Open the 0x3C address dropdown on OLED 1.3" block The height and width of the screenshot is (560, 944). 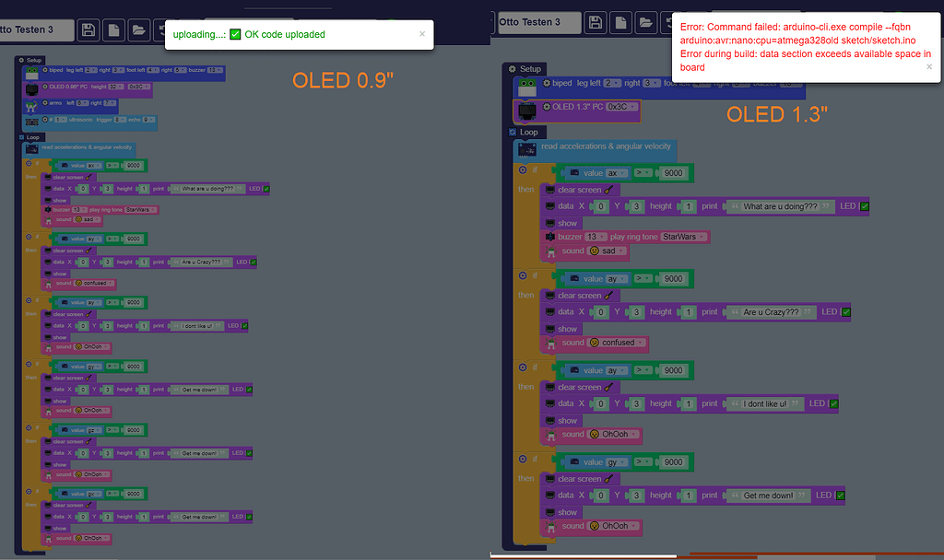(x=622, y=107)
